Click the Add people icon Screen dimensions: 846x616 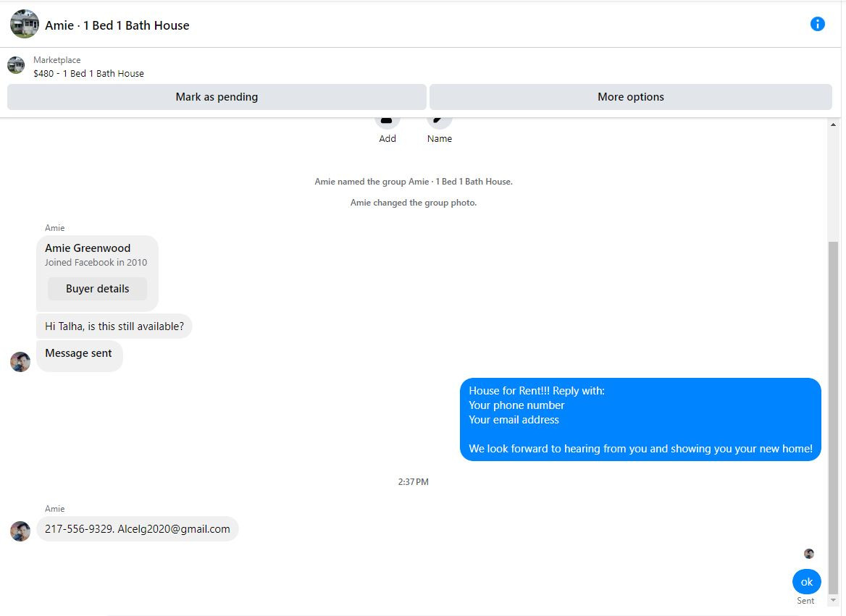click(387, 122)
